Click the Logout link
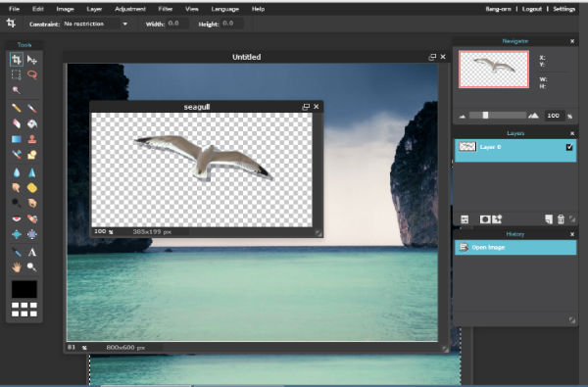The width and height of the screenshot is (588, 387). (532, 9)
